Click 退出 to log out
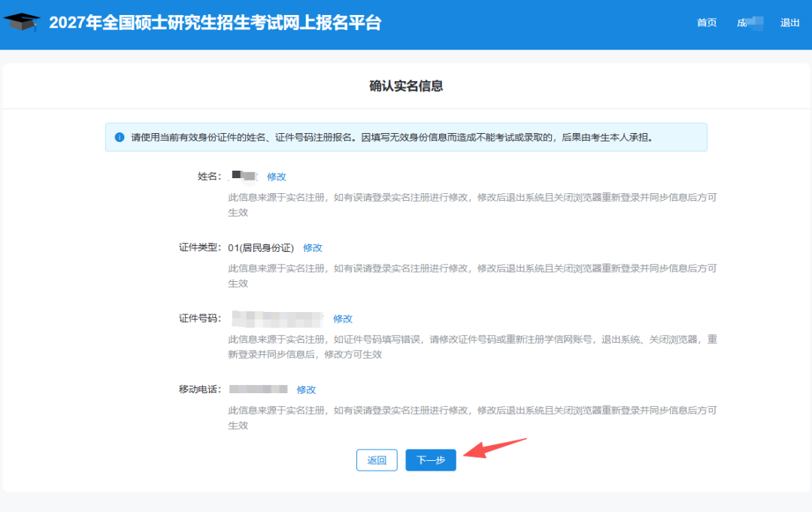The image size is (812, 512). 789,23
